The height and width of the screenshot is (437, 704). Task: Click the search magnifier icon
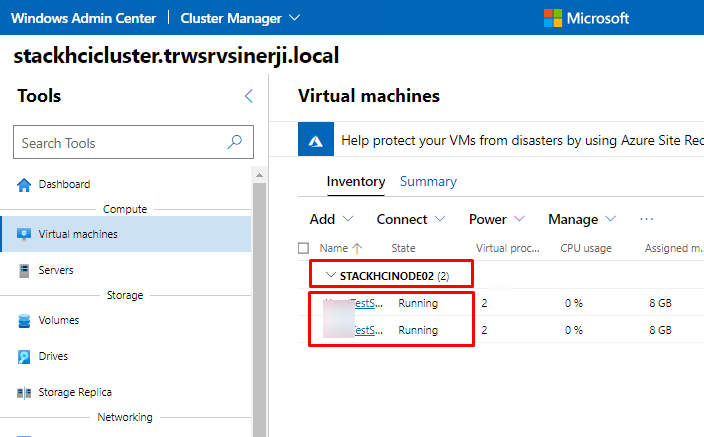point(234,142)
